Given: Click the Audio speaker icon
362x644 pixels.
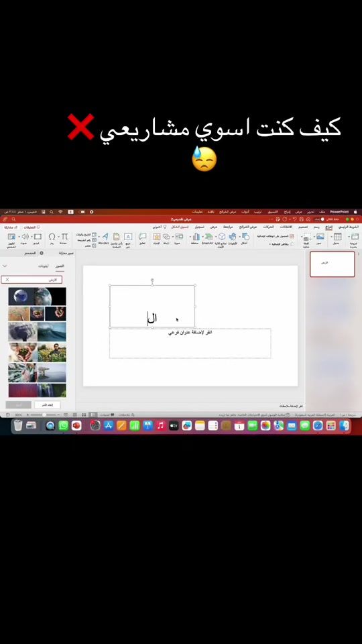Looking at the screenshot, I should tap(25, 237).
